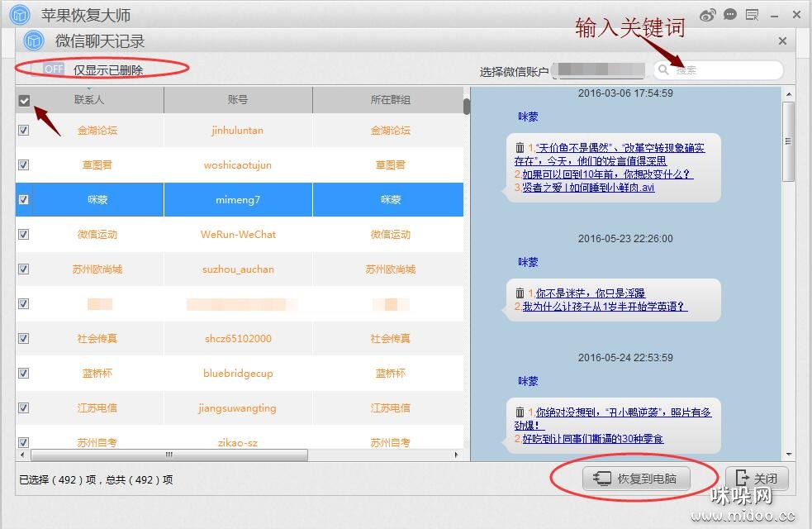Select account suzhou_auchan cell

[238, 269]
